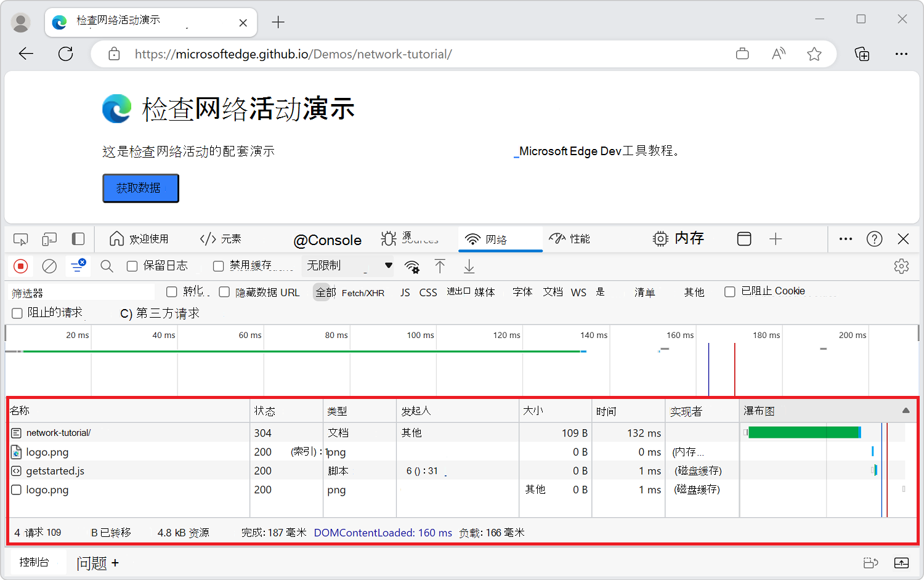Select the network-tutorial/ request row
This screenshot has height=580, width=924.
(456, 433)
